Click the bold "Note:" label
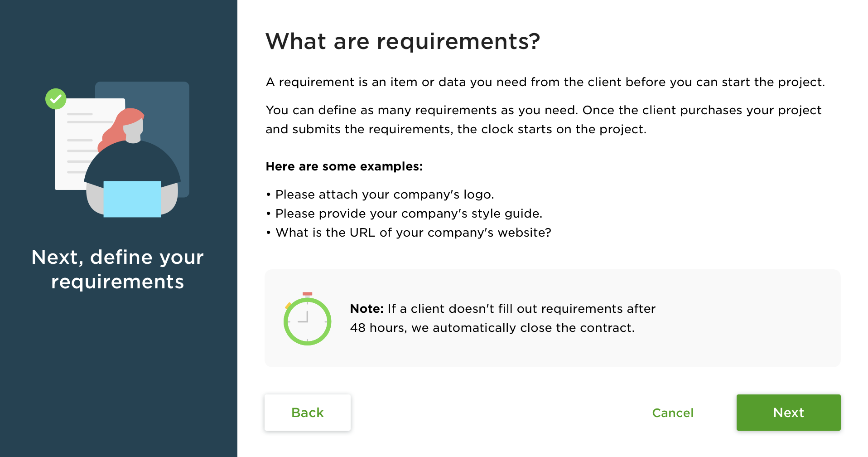 (x=366, y=309)
